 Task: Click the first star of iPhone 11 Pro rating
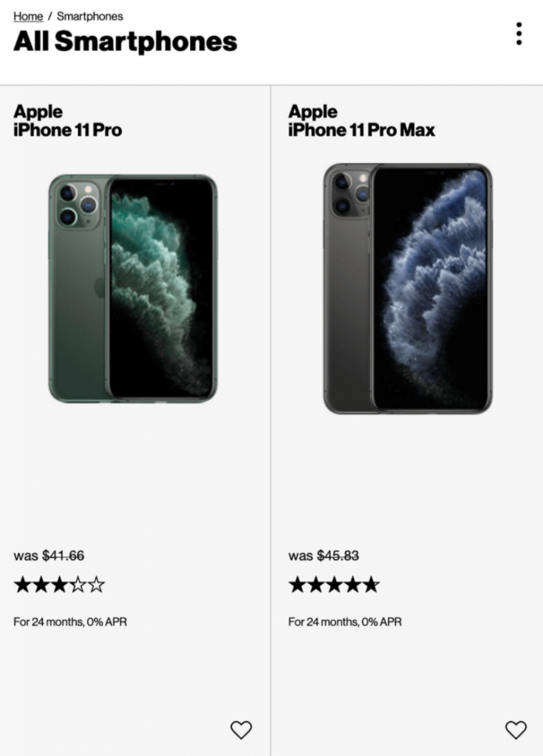22,585
